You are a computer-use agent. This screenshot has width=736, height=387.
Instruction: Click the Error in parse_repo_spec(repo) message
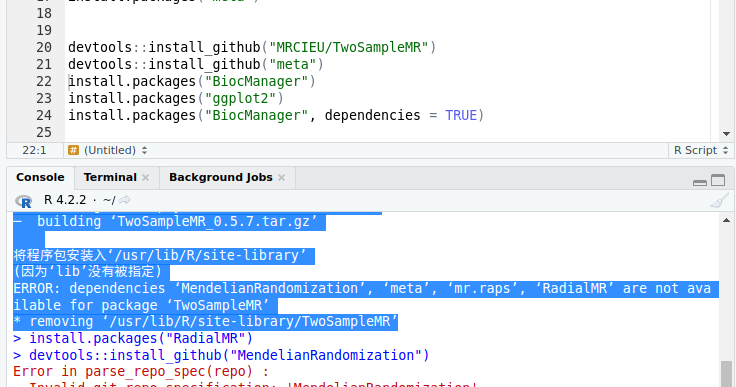pyautogui.click(x=141, y=372)
